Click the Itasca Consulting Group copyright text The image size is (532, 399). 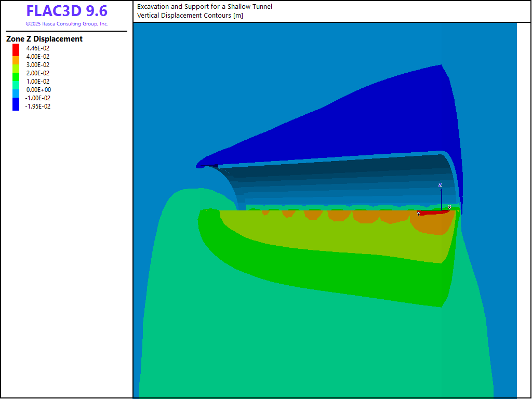pyautogui.click(x=66, y=24)
